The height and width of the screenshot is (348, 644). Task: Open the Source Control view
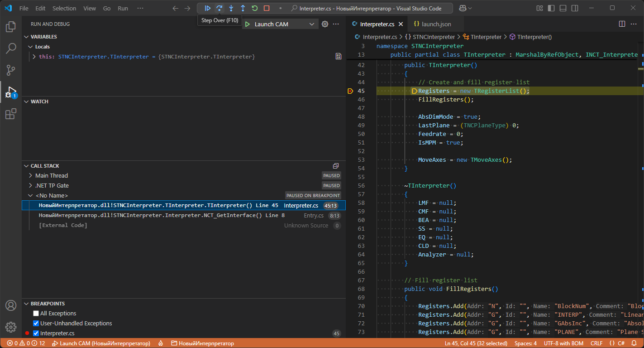[11, 70]
